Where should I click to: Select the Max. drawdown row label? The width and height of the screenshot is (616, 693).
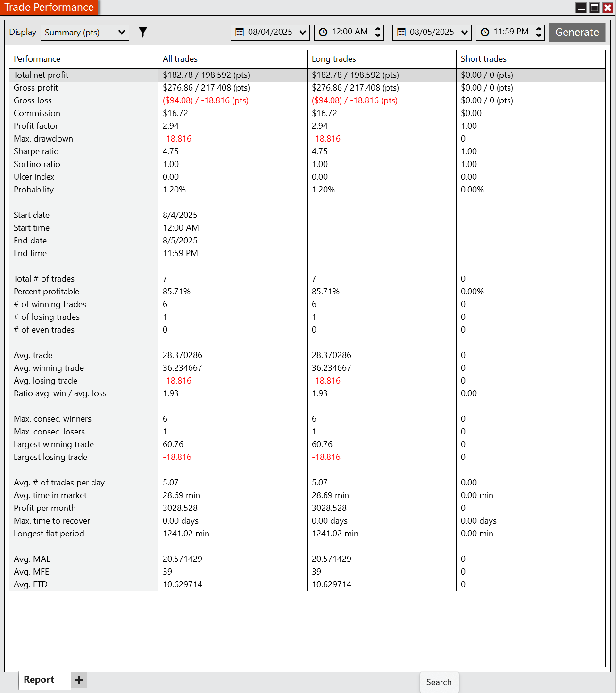[43, 139]
